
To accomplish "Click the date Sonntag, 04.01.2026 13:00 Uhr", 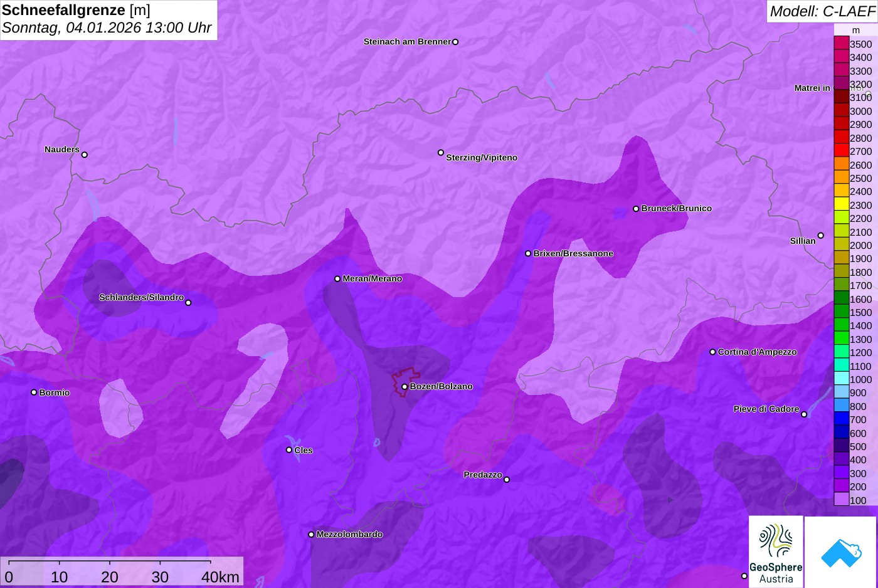I will 107,28.
